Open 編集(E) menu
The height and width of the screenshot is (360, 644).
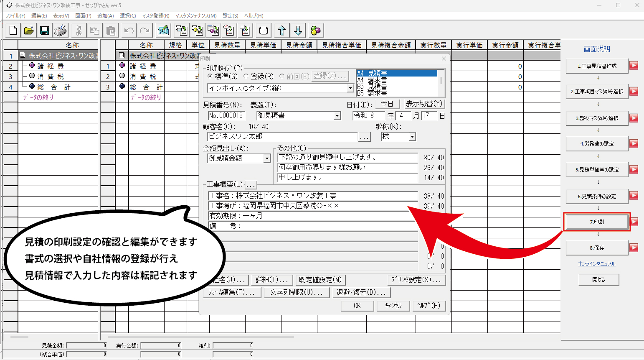point(39,15)
